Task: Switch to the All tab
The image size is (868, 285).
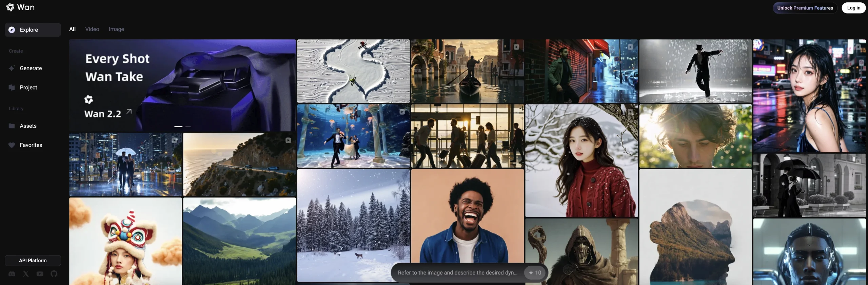Action: point(72,29)
